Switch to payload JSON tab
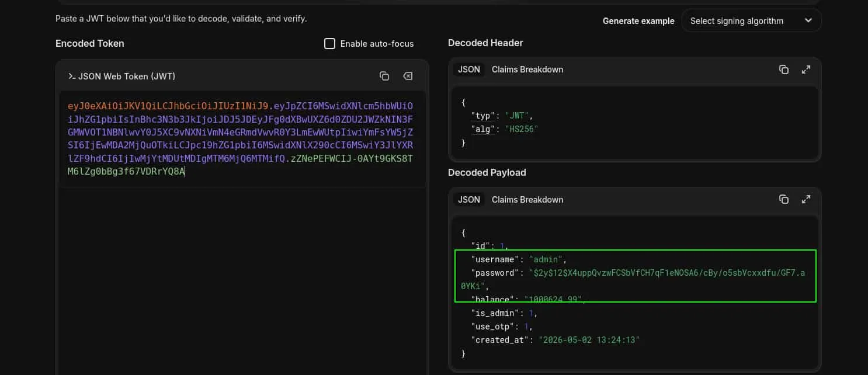 click(468, 200)
